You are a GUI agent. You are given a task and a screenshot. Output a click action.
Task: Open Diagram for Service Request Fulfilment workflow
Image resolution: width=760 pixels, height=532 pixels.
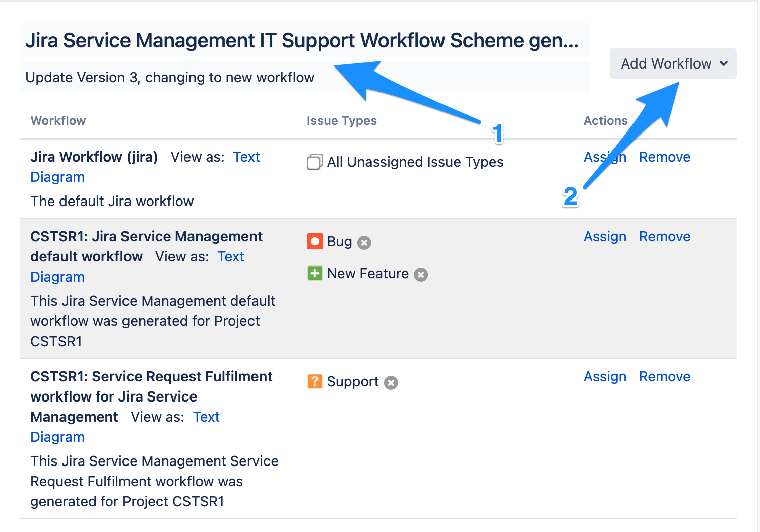pos(57,437)
